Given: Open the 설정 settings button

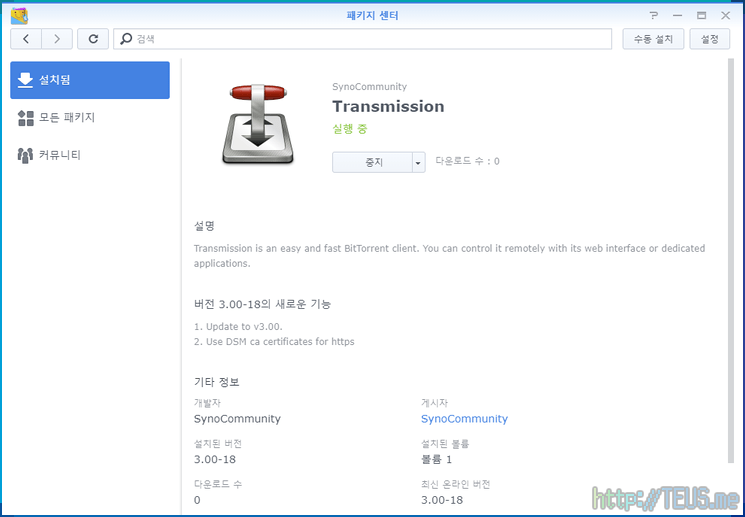Looking at the screenshot, I should click(x=710, y=39).
